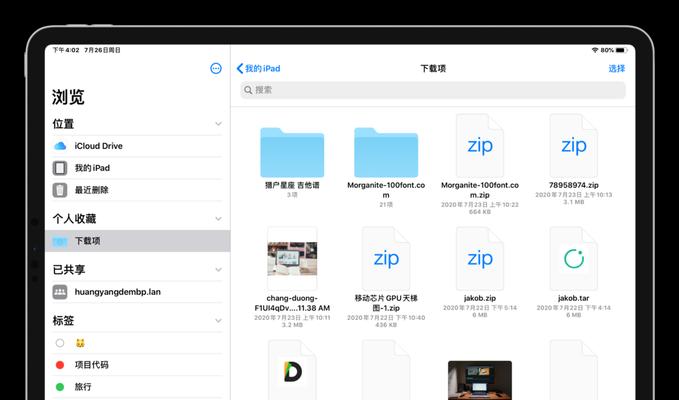
Task: Collapse the 个人收藏 section
Action: pyautogui.click(x=218, y=219)
